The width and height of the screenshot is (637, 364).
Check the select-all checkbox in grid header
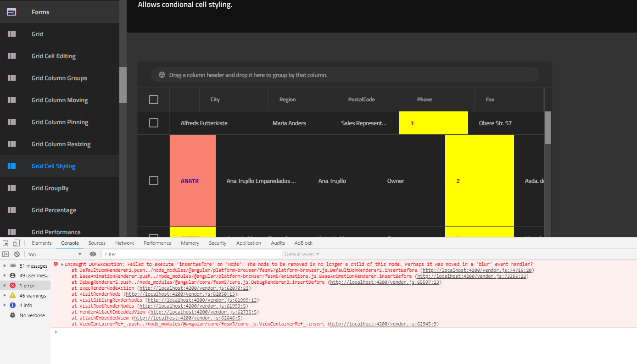click(x=153, y=99)
